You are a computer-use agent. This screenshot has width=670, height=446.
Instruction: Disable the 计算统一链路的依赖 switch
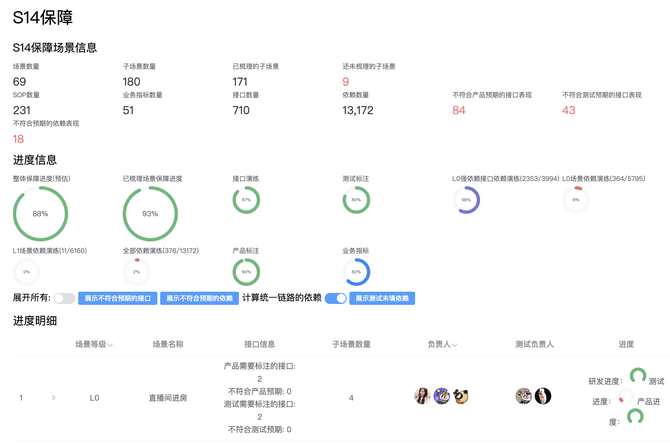[335, 298]
